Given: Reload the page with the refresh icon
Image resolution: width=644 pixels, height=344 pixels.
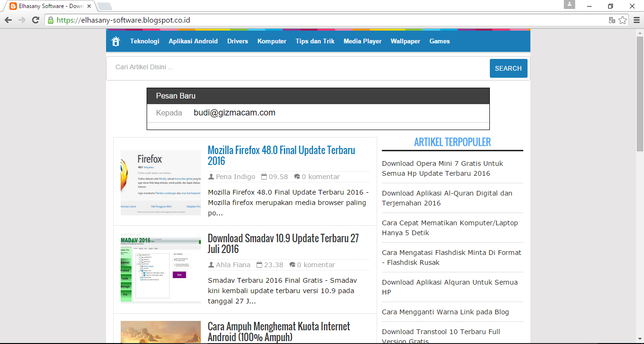Looking at the screenshot, I should [35, 20].
